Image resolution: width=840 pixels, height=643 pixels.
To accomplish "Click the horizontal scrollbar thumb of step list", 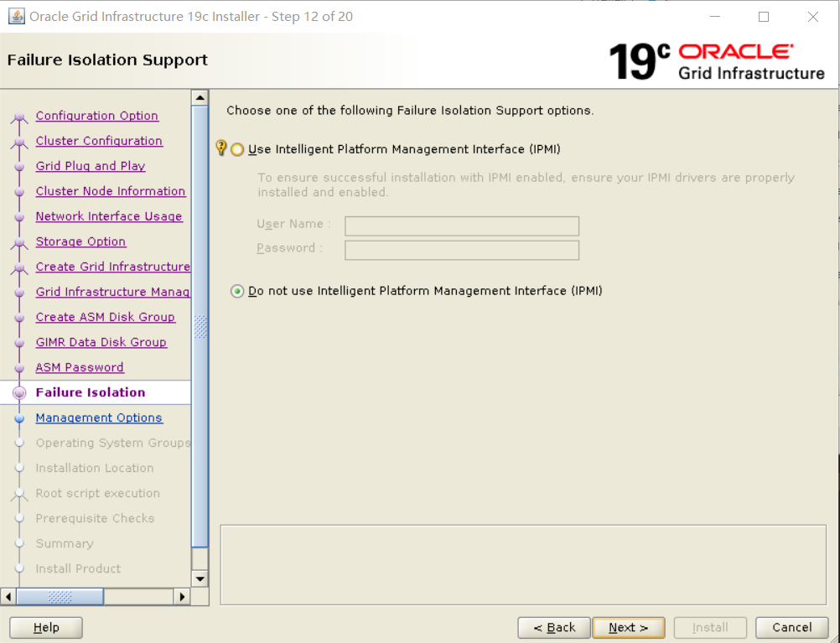I will coord(60,596).
